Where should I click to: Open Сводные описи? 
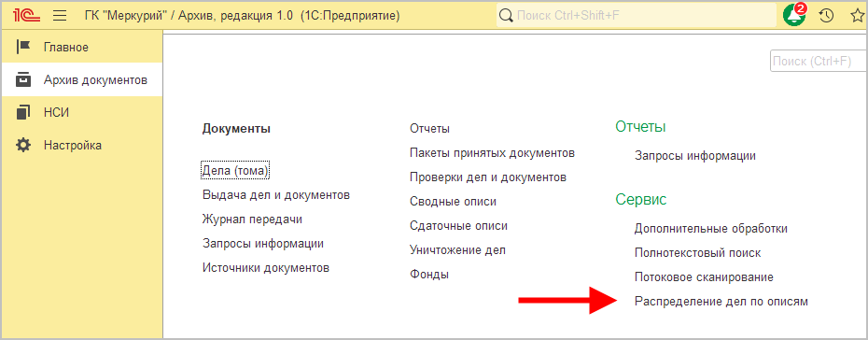tap(453, 202)
